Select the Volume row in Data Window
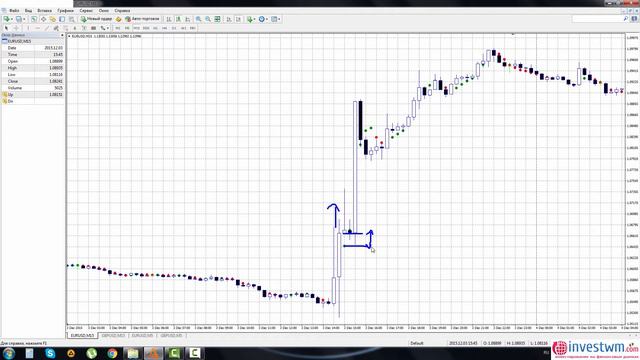Screen dimensions: 640x360 tap(33, 88)
